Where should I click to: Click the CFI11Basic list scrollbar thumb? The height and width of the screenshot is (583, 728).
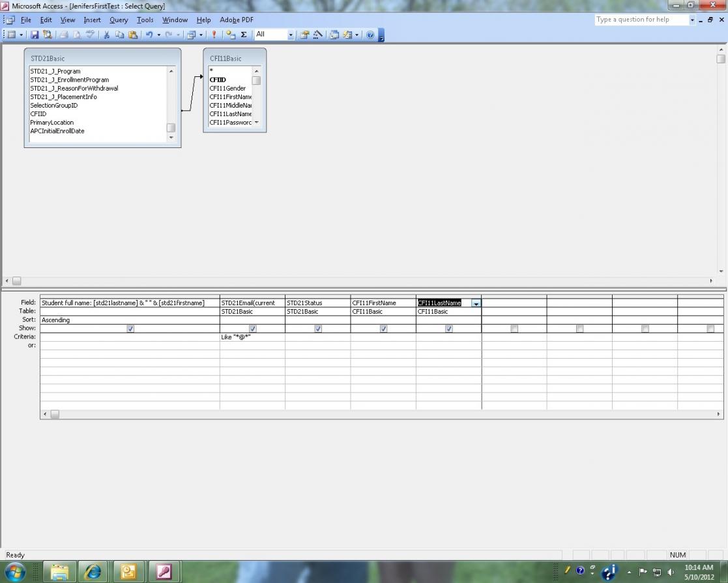[x=256, y=80]
